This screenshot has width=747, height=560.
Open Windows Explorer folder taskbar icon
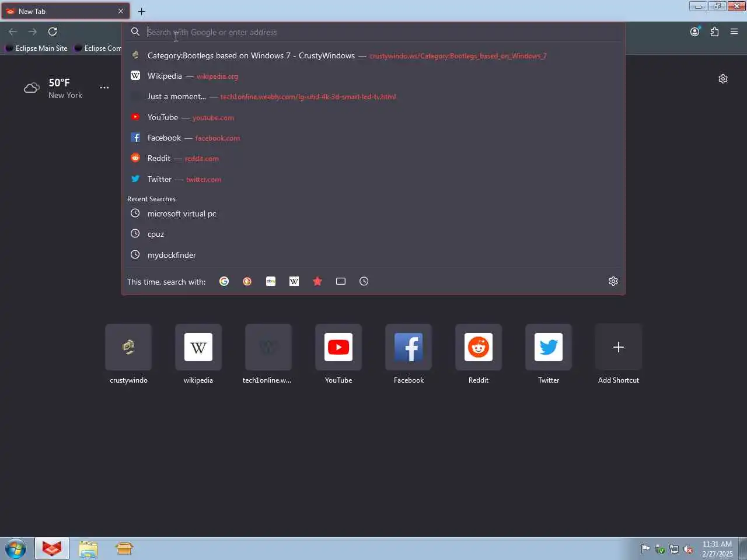tap(88, 549)
